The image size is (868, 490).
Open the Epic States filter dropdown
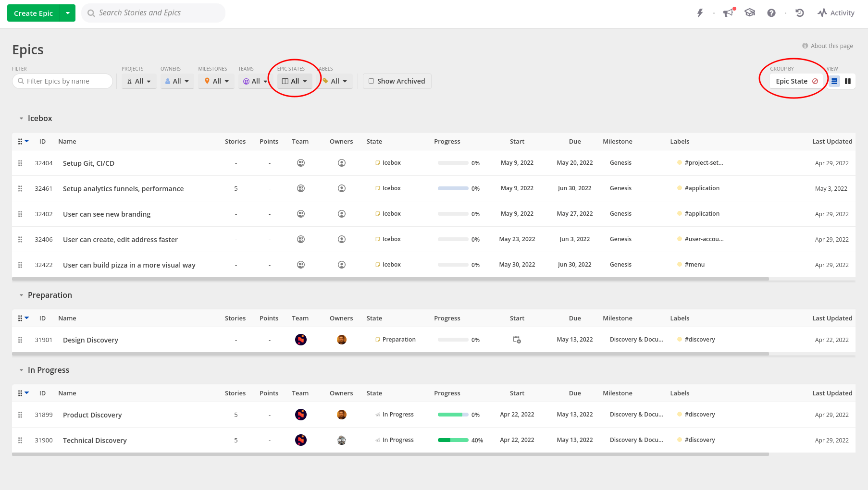[294, 81]
